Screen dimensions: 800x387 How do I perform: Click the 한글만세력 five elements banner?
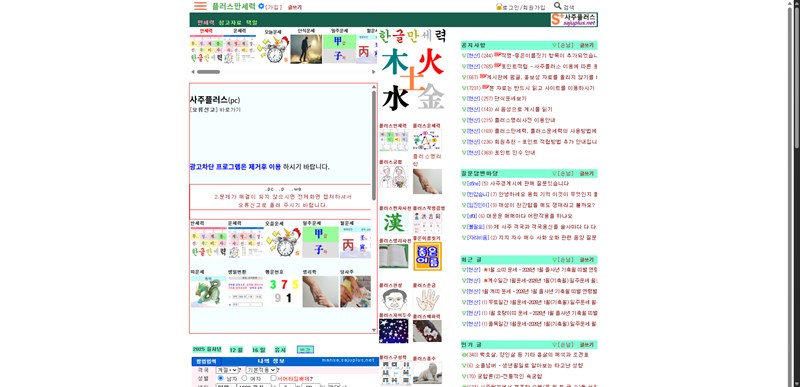click(x=413, y=71)
